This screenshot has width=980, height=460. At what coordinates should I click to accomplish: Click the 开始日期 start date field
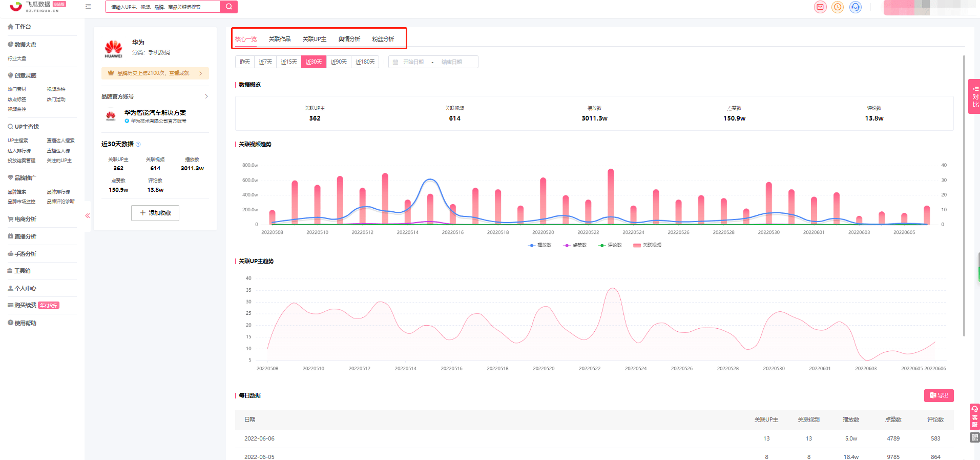(413, 62)
